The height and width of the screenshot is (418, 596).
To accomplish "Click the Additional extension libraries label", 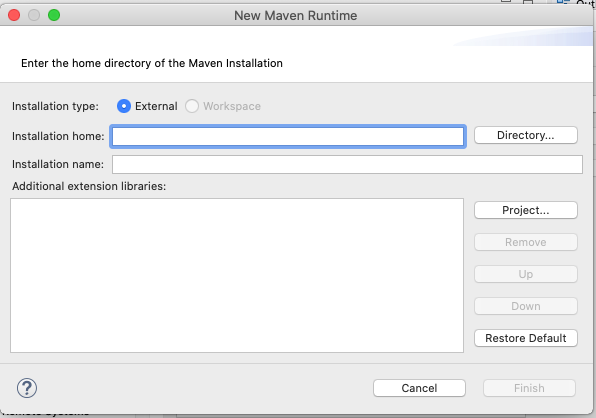I will pyautogui.click(x=89, y=186).
